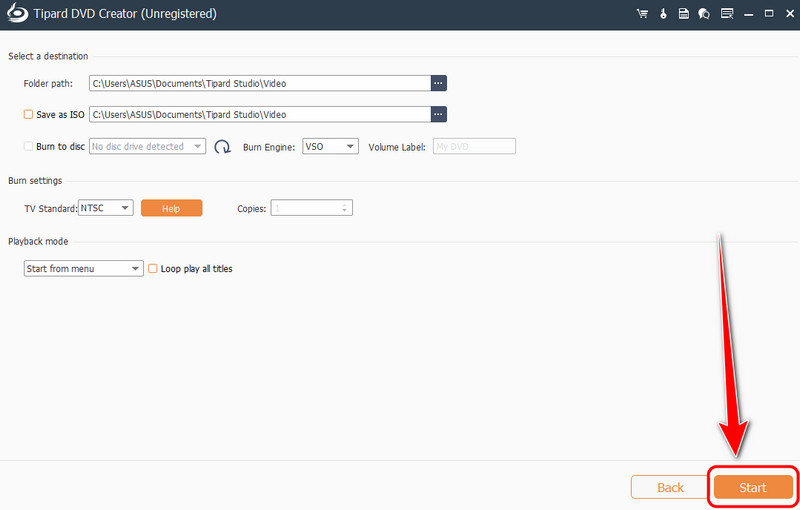Refresh the disc drive list
This screenshot has height=510, width=800.
coord(222,147)
